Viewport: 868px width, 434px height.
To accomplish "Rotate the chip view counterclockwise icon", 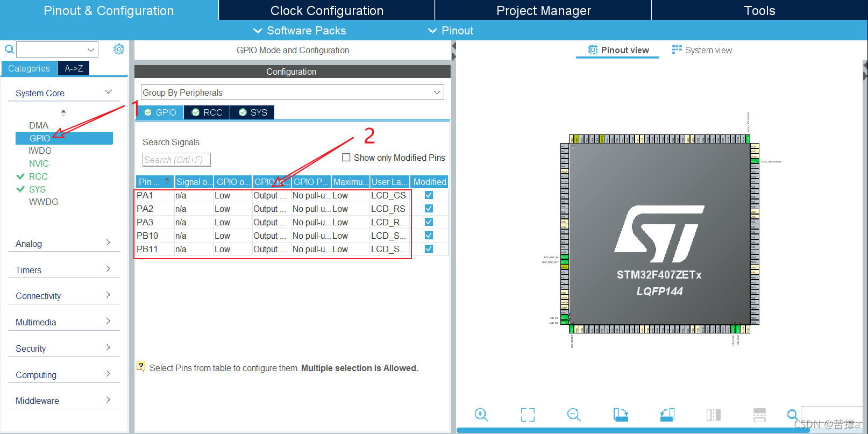I will coord(667,415).
